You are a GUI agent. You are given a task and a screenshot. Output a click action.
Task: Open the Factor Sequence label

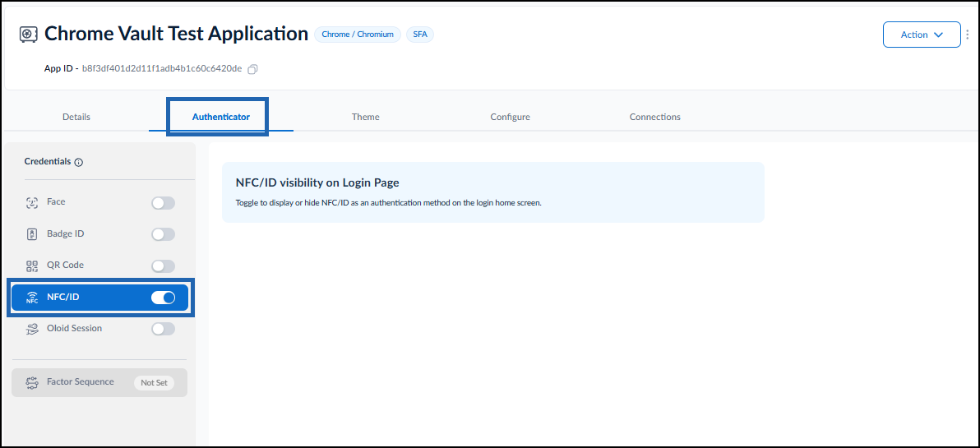click(80, 381)
